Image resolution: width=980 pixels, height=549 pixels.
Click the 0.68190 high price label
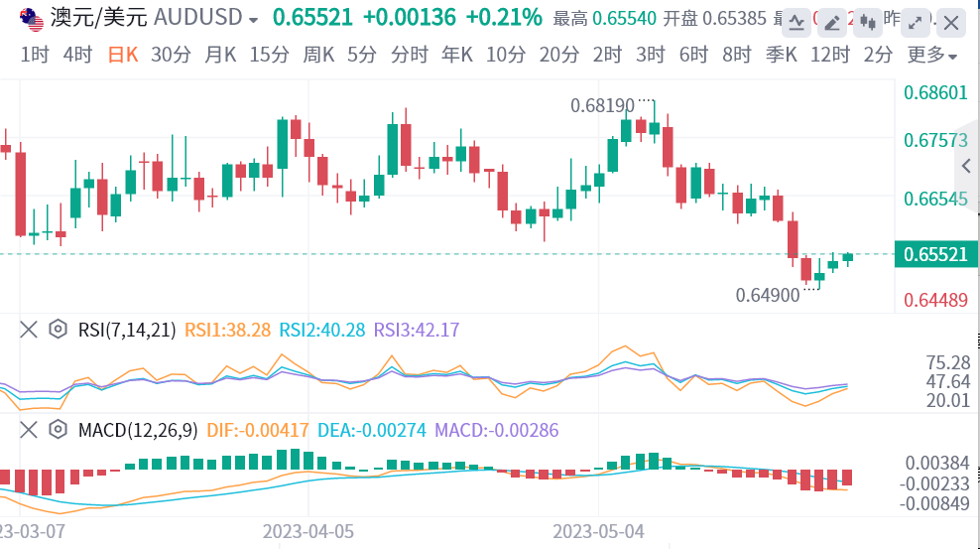click(x=602, y=105)
